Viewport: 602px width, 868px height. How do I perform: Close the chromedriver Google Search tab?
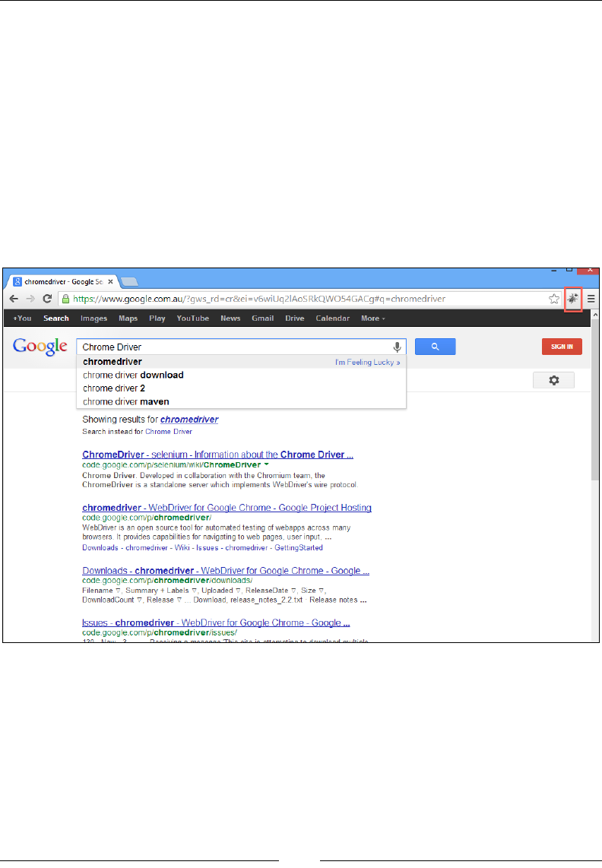111,282
